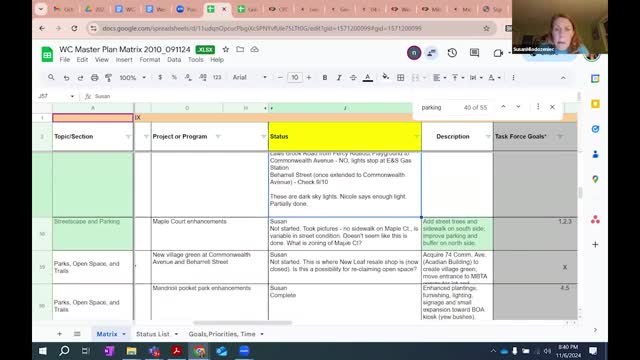This screenshot has height=360, width=640.
Task: Open version history clock icon
Action: [x=452, y=53]
